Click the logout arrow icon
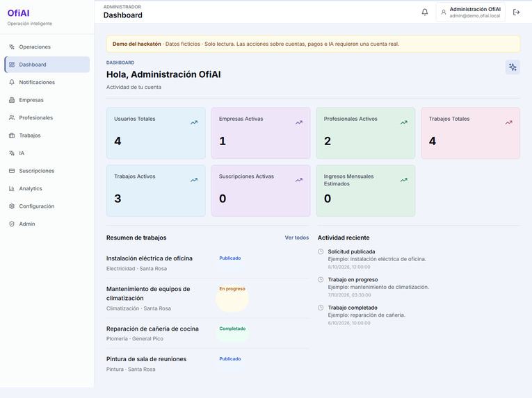This screenshot has height=398, width=532. [516, 13]
